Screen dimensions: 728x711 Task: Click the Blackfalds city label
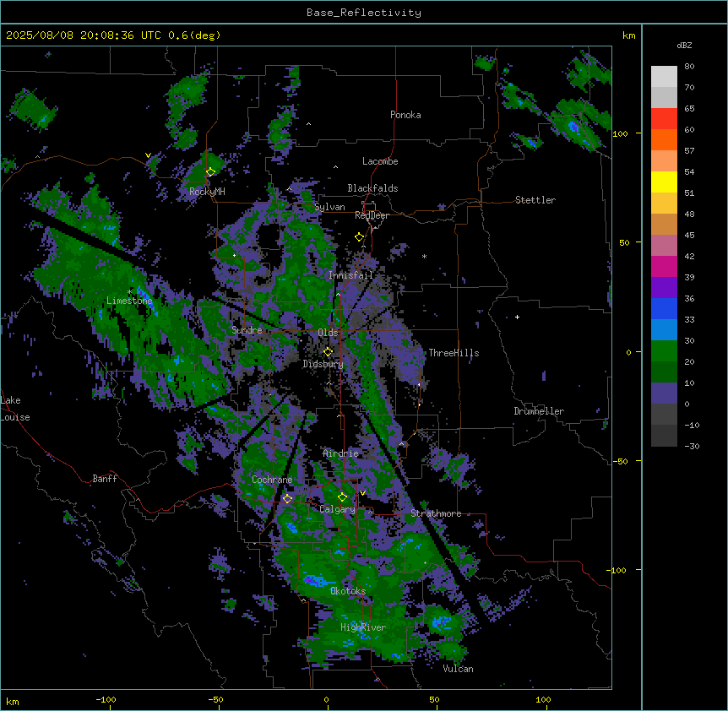(372, 188)
